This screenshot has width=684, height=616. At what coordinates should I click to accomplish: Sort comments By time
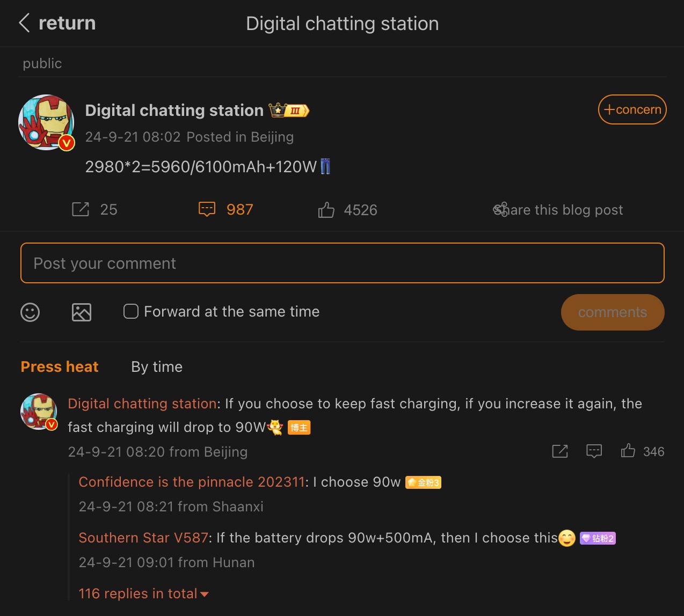click(x=157, y=367)
